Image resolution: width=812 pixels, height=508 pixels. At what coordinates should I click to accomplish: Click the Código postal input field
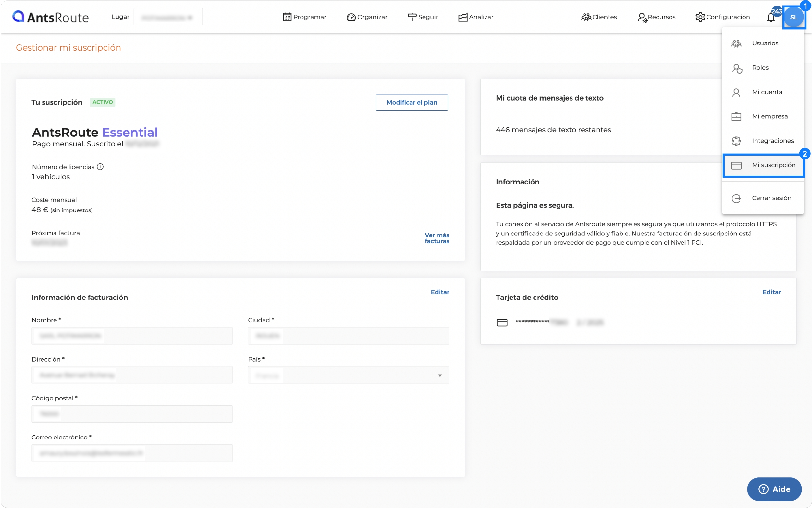coord(132,413)
